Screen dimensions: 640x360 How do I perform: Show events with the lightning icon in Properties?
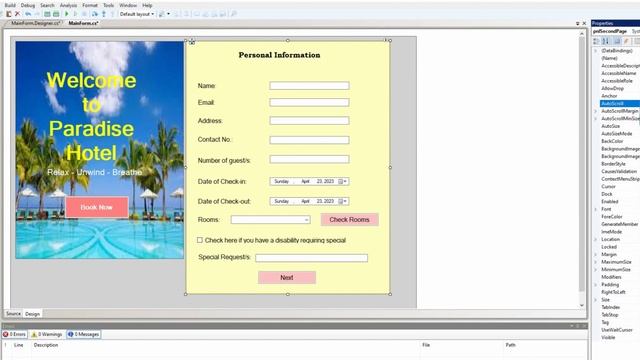click(x=626, y=41)
